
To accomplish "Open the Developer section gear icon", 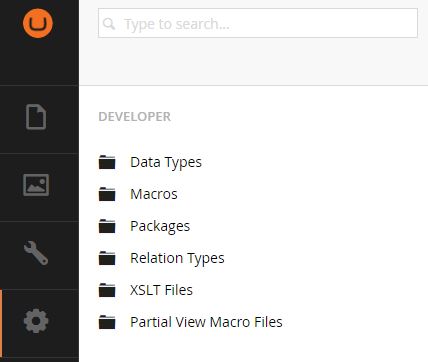I will click(x=36, y=321).
